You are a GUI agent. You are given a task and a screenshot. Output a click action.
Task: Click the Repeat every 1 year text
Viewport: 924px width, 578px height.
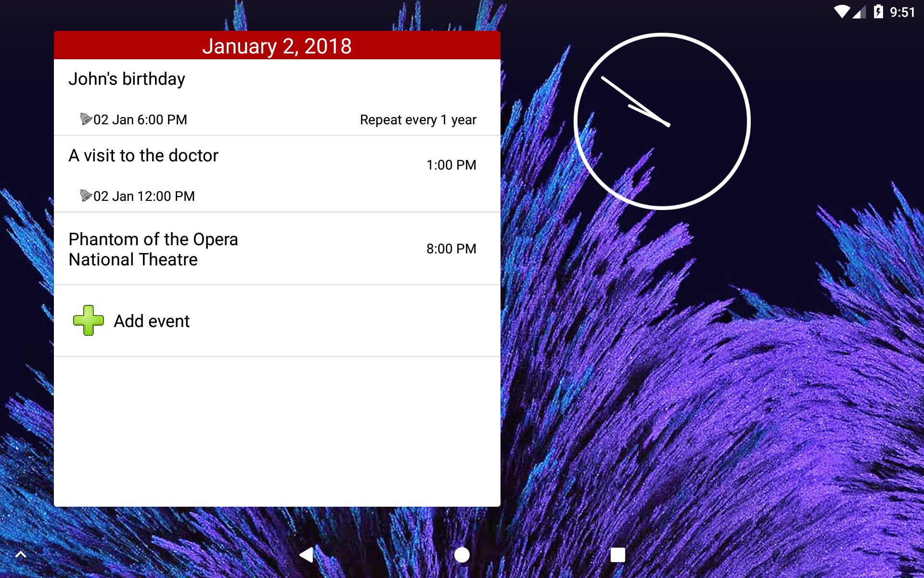(418, 119)
